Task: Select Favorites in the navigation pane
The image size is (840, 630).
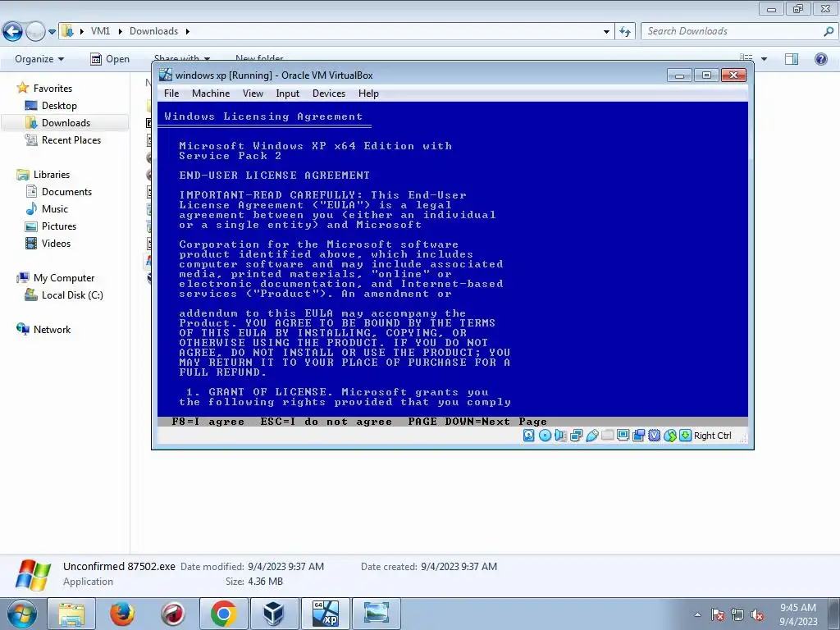Action: pos(52,89)
